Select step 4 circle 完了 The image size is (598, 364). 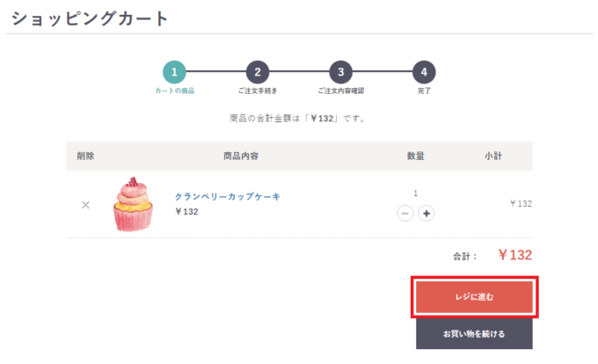tap(424, 72)
